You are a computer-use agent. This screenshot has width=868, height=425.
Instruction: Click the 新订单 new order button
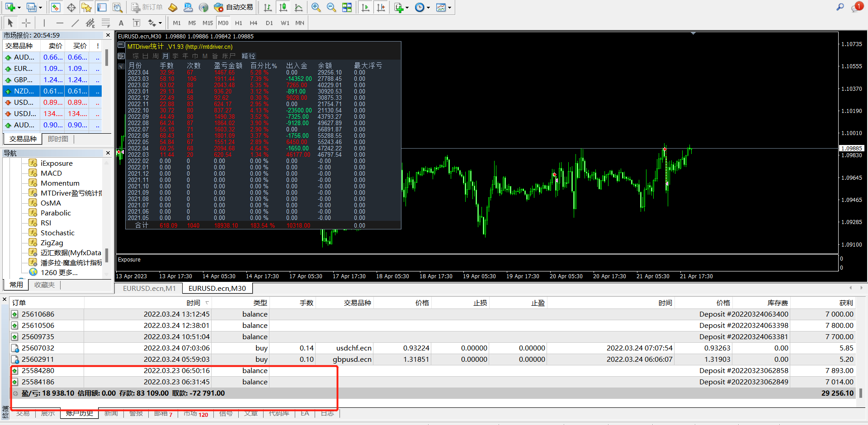click(147, 8)
